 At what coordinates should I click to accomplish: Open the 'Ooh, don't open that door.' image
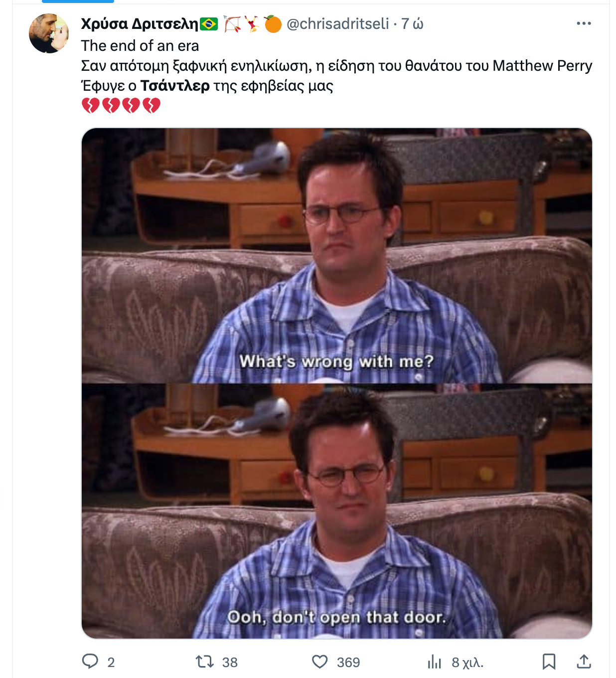click(337, 511)
